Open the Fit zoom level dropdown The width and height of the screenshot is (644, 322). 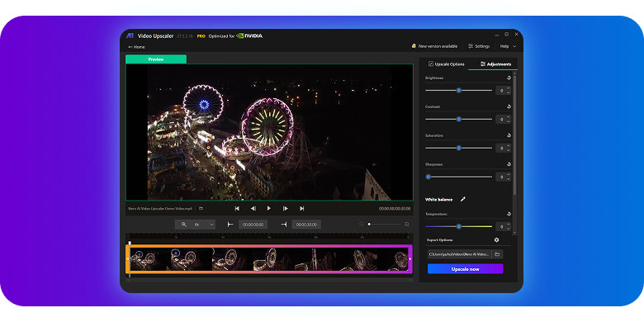pos(195,225)
